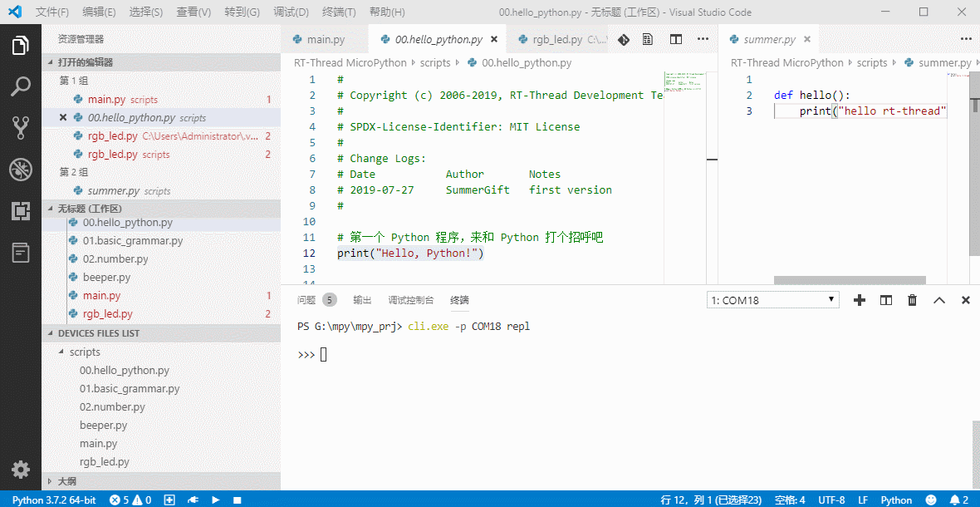The height and width of the screenshot is (507, 980).
Task: Click the Manage gear icon
Action: (21, 470)
